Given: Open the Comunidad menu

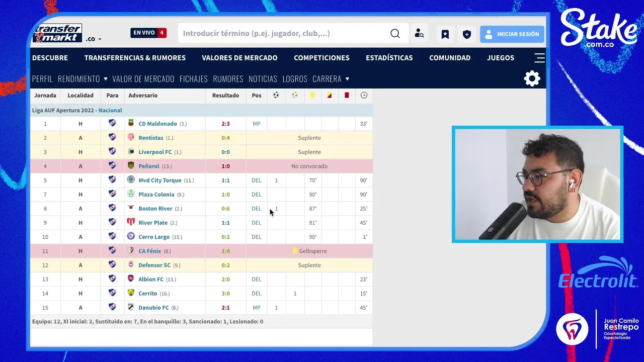Looking at the screenshot, I should click(x=450, y=58).
